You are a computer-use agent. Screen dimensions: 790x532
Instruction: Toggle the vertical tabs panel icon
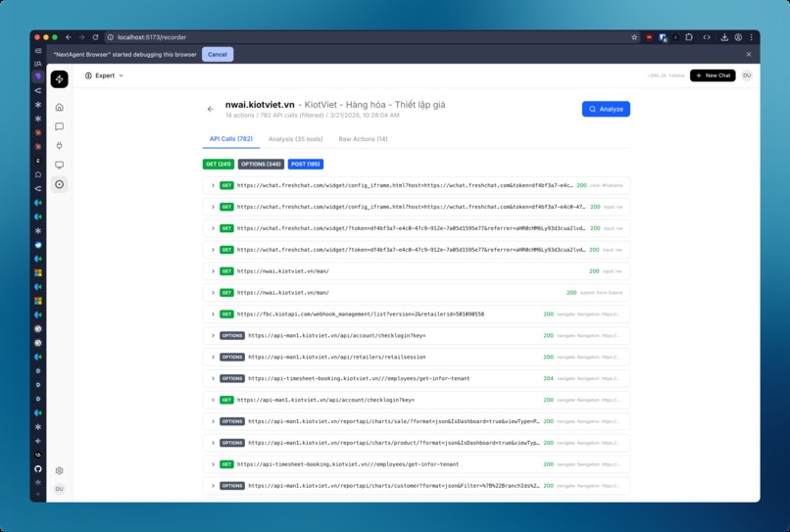tap(38, 50)
